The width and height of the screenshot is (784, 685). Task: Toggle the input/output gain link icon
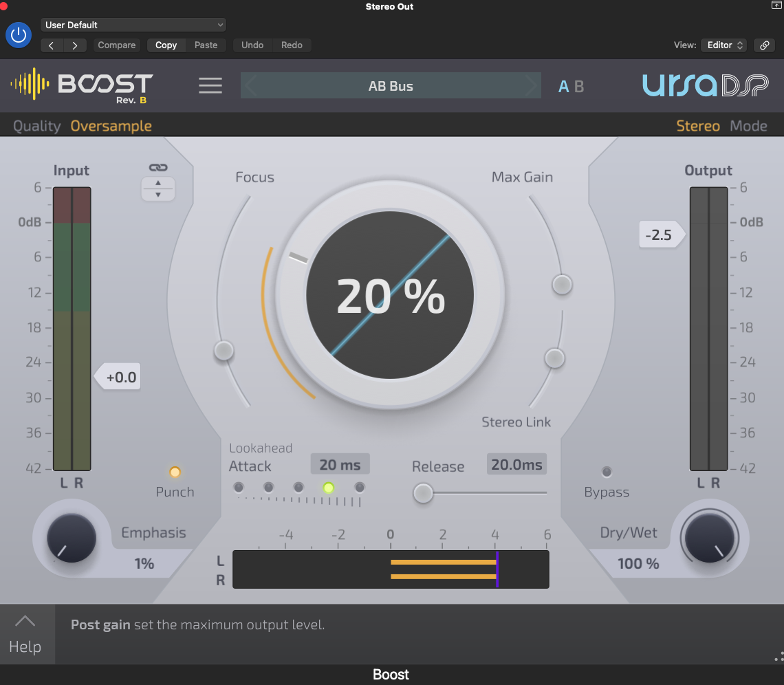[x=158, y=168]
